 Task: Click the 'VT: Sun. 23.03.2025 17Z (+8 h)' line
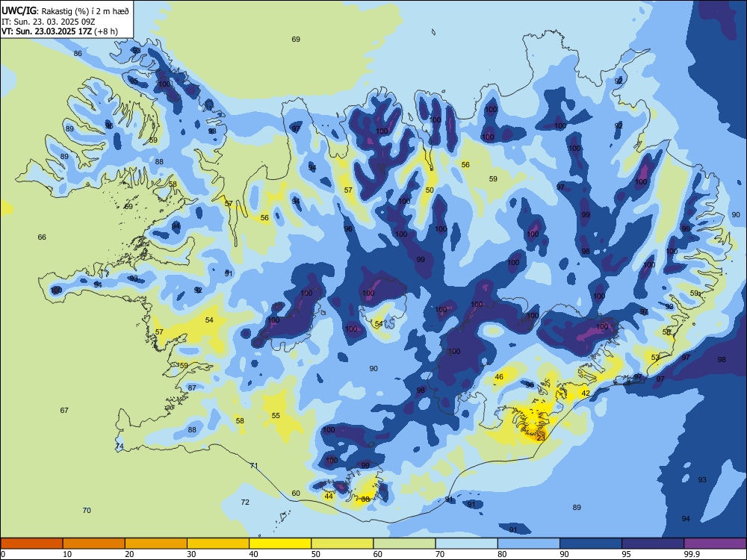click(60, 31)
